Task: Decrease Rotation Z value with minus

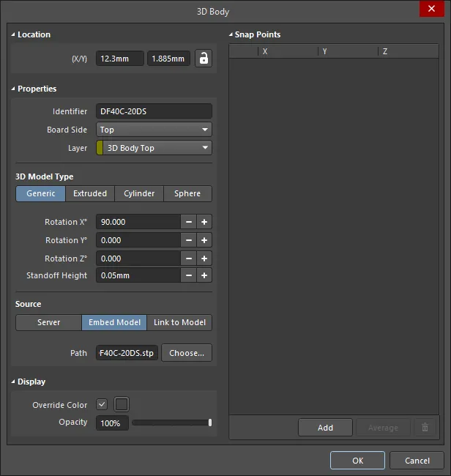Action: 188,259
